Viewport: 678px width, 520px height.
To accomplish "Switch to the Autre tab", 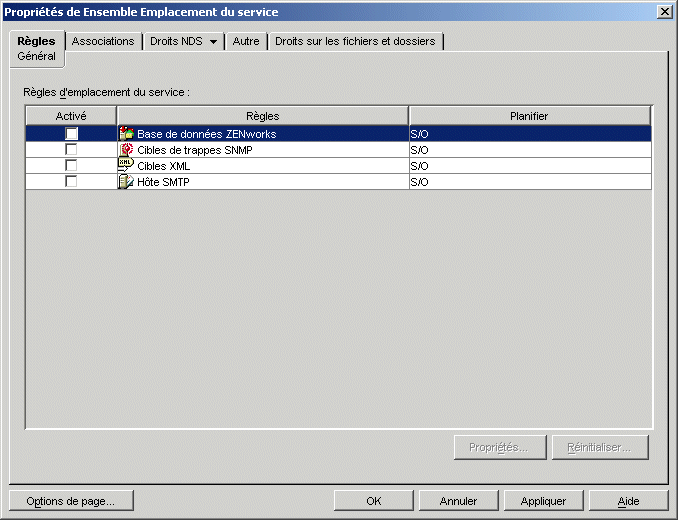I will pos(246,41).
